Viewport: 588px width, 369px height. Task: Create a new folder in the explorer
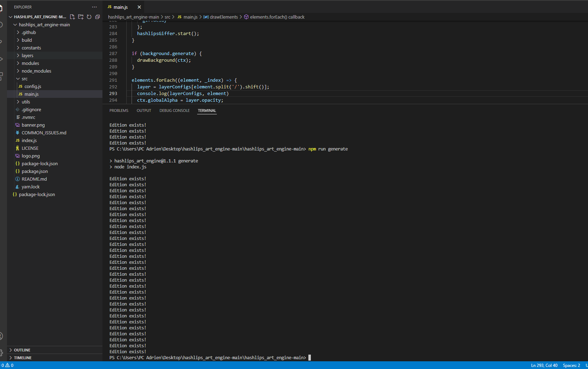81,16
